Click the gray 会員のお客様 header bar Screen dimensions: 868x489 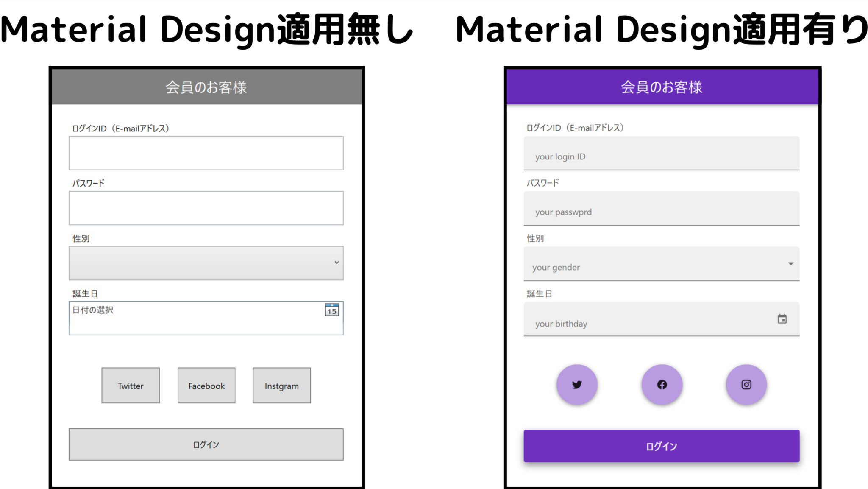coord(206,87)
